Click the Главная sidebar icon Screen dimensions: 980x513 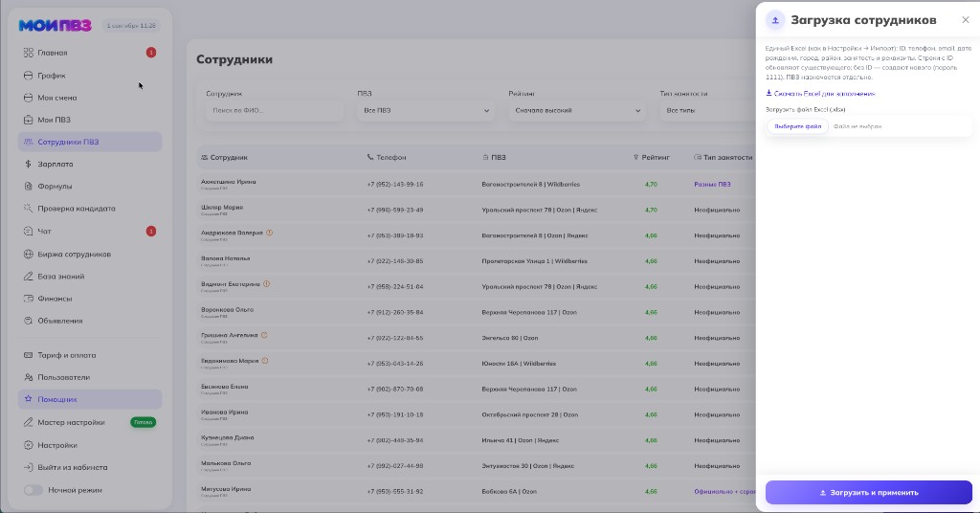click(x=28, y=53)
